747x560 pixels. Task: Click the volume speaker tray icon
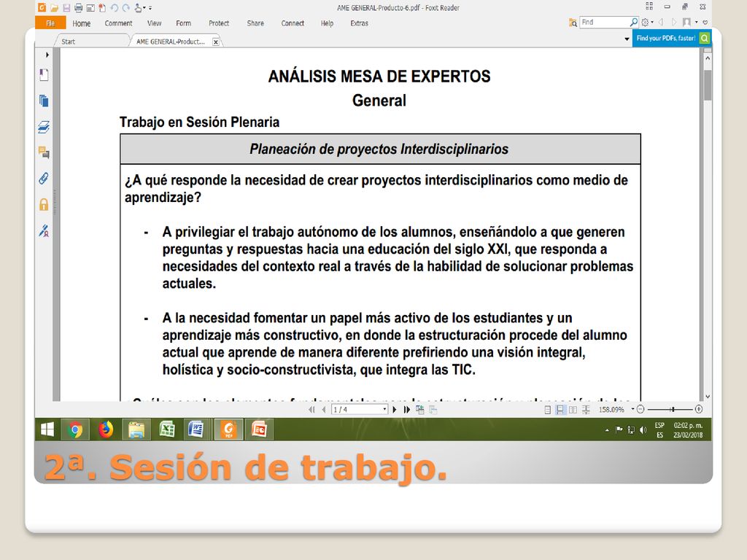[643, 430]
